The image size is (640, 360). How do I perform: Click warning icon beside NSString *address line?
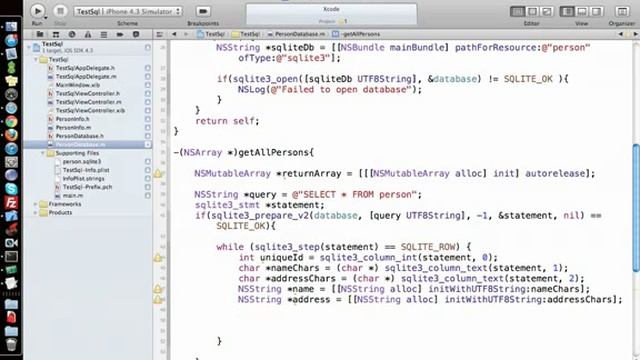[158, 300]
